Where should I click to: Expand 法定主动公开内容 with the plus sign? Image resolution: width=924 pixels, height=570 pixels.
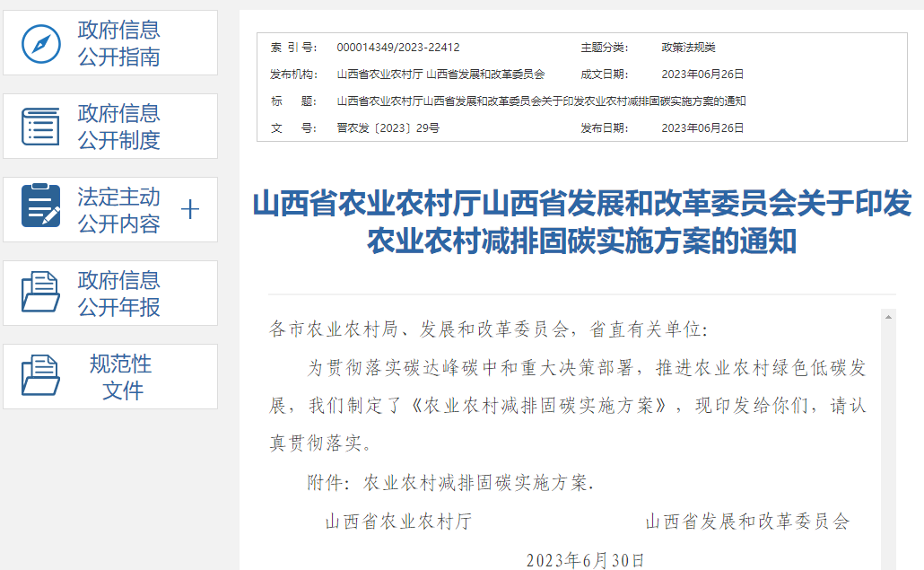point(190,210)
